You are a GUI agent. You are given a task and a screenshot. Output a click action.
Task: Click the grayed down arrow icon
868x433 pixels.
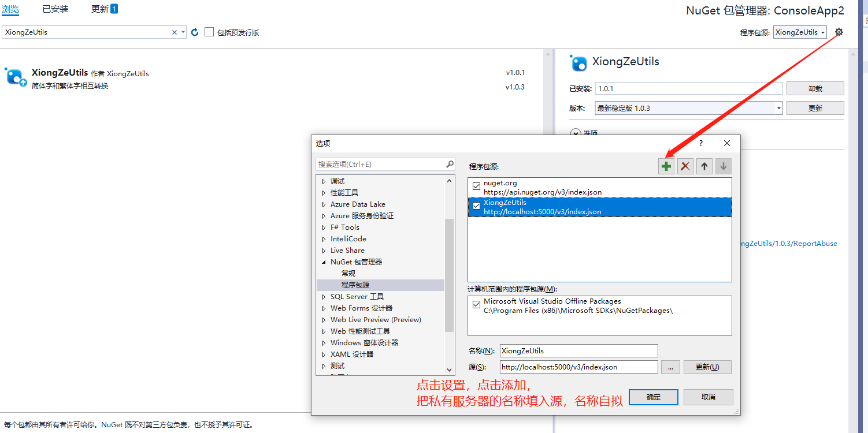point(723,166)
